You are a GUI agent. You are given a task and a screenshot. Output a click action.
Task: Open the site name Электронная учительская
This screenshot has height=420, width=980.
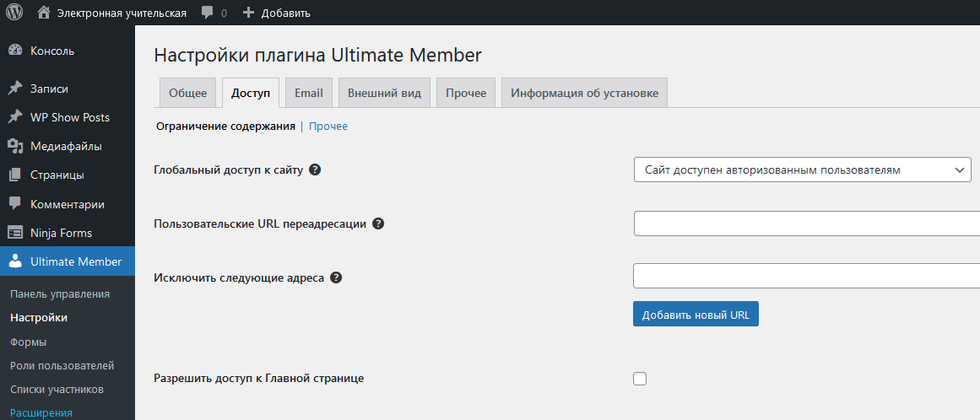tap(122, 13)
